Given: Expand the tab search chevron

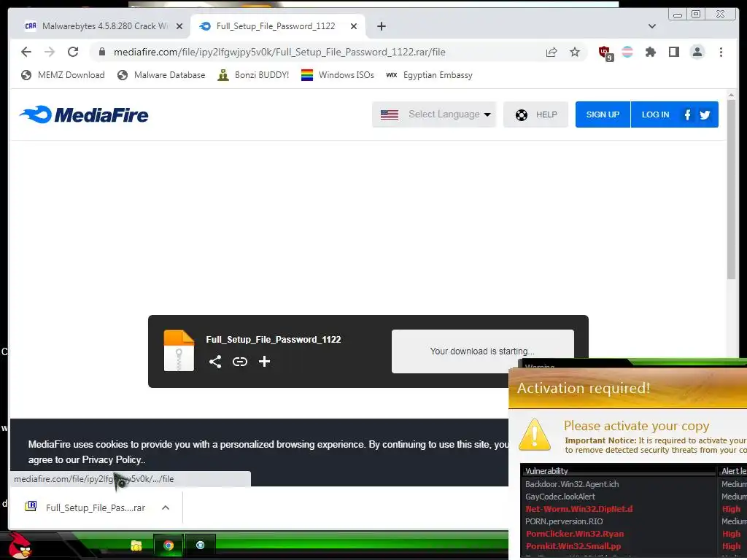Looking at the screenshot, I should [x=651, y=26].
